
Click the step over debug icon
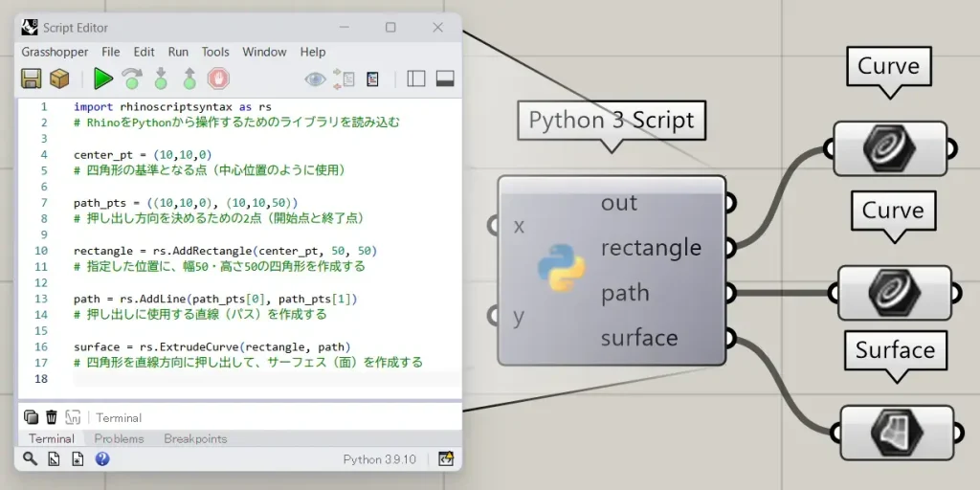(x=132, y=78)
